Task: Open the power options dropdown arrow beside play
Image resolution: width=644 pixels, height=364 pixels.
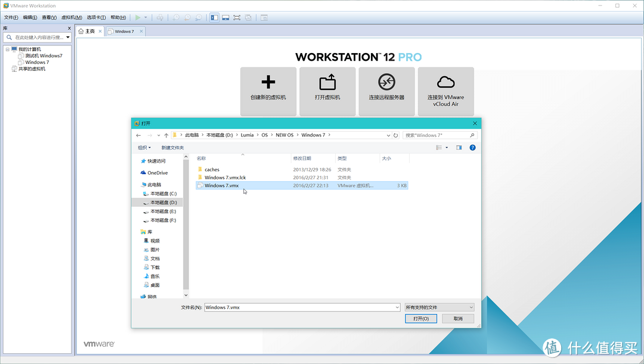Action: (146, 18)
